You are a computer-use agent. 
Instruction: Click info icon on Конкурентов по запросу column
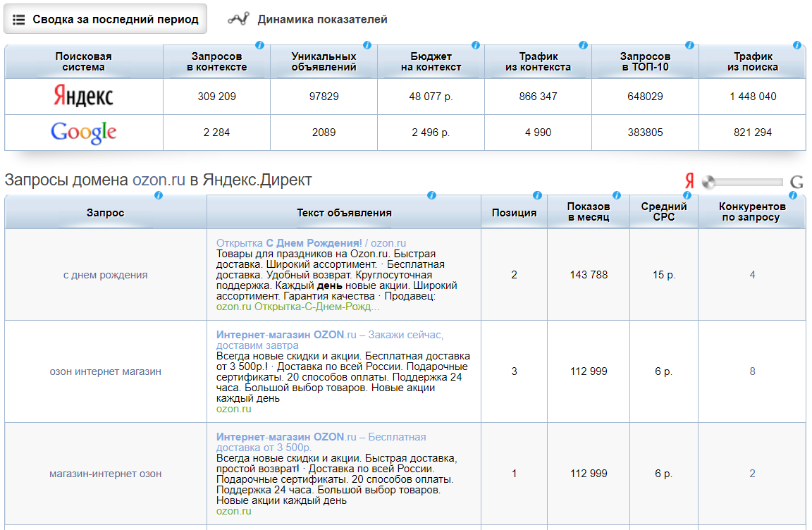coord(793,195)
